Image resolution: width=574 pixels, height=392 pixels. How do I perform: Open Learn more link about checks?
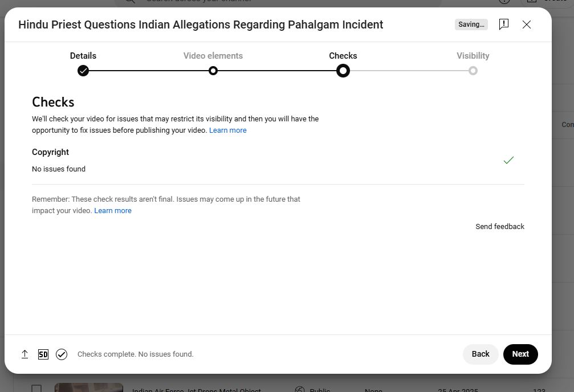pyautogui.click(x=227, y=130)
